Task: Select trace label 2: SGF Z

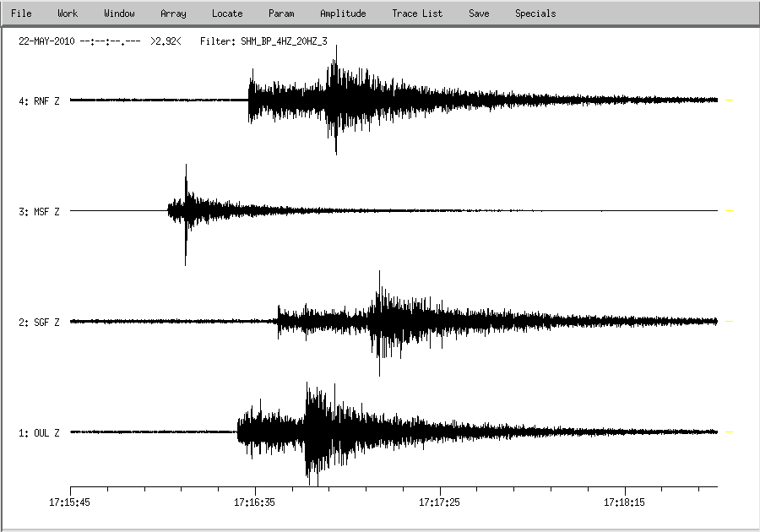Action: (39, 323)
